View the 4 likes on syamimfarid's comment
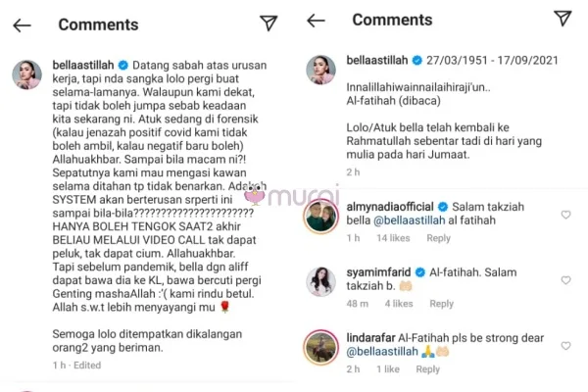This screenshot has width=588, height=392. pos(399,304)
